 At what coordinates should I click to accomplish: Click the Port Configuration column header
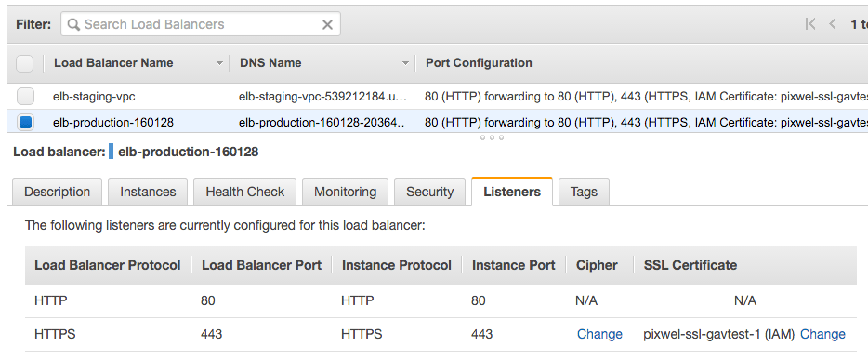coord(479,63)
